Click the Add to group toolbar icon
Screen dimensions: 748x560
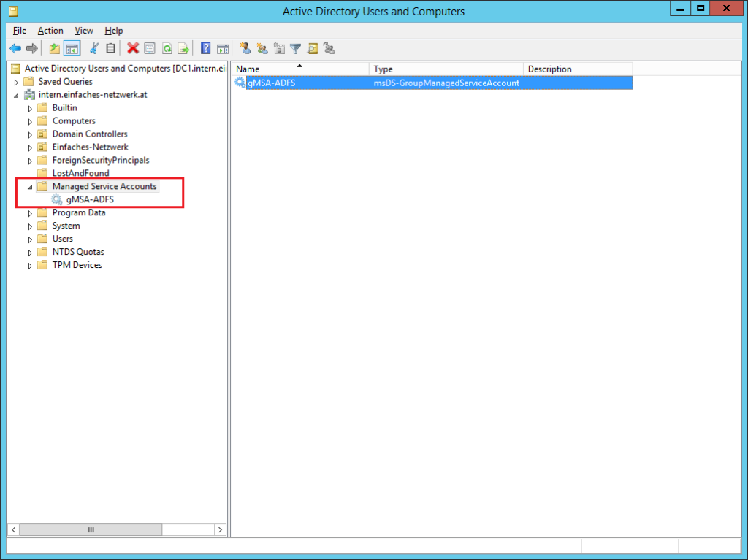coord(329,48)
